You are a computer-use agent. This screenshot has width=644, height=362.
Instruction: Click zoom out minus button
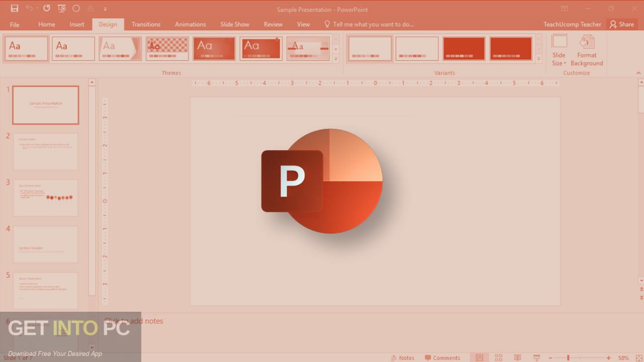[550, 358]
